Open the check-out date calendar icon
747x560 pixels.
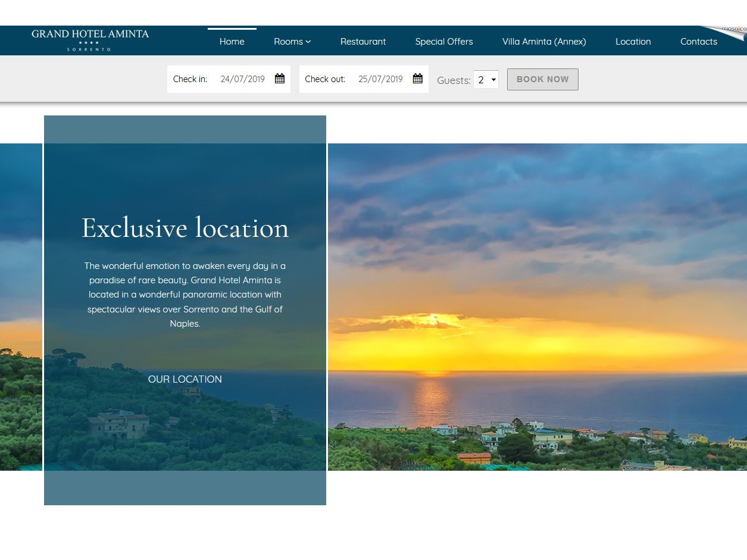coord(417,78)
